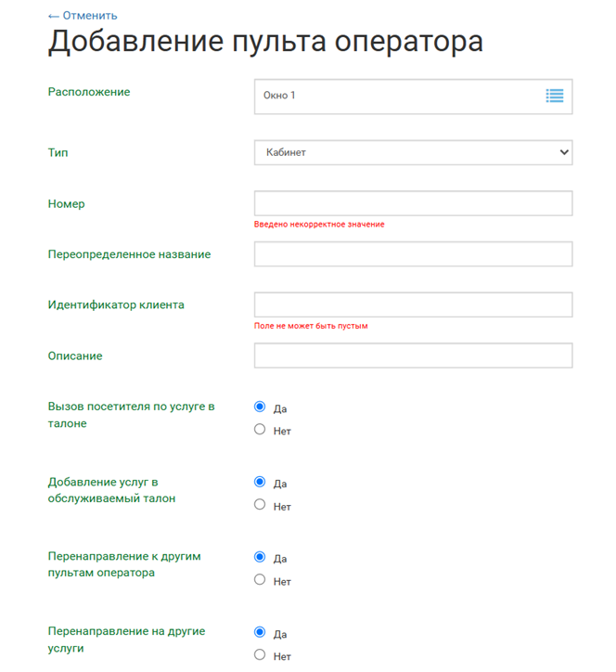The width and height of the screenshot is (616, 672).
Task: Click the Идентификатор клиента input field
Action: coord(413,304)
